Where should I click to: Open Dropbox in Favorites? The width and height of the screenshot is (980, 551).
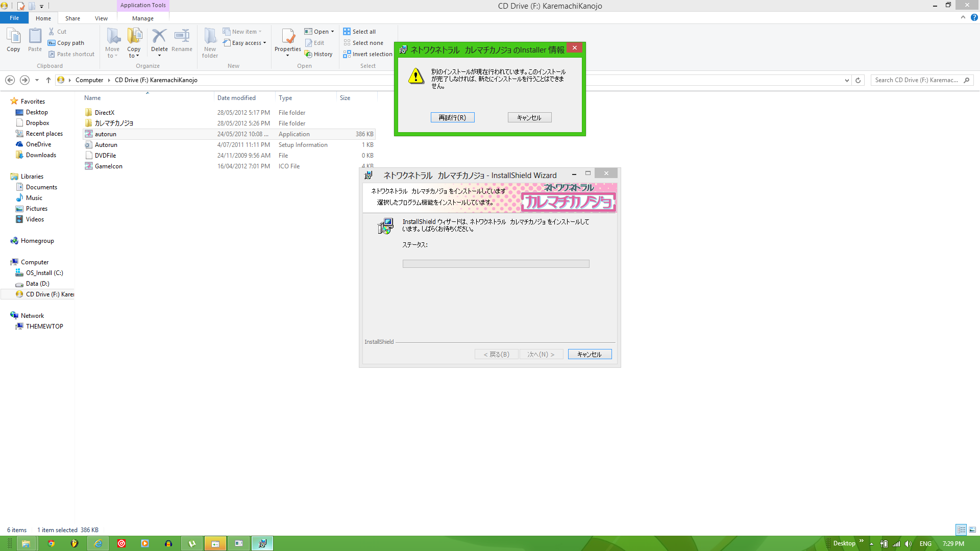(x=38, y=123)
